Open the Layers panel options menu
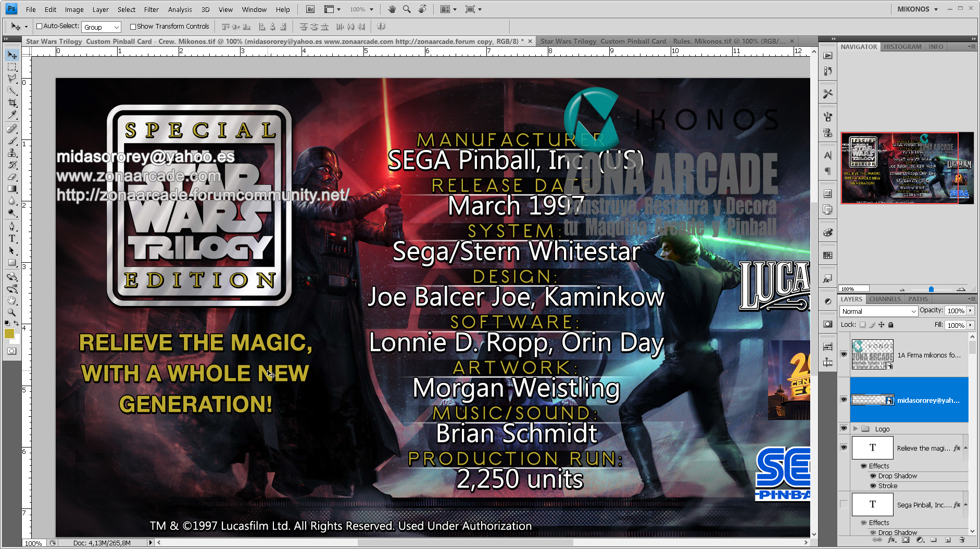980x549 pixels. click(x=972, y=299)
